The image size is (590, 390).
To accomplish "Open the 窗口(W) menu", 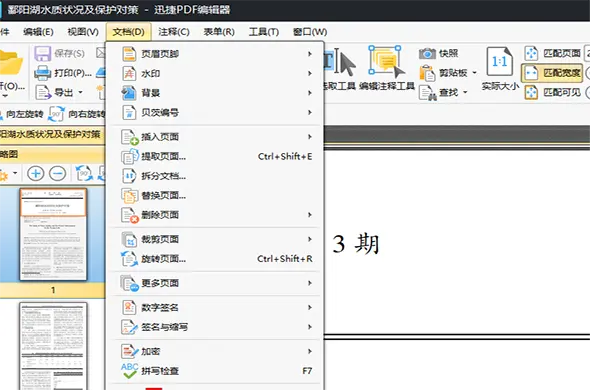I will click(310, 32).
